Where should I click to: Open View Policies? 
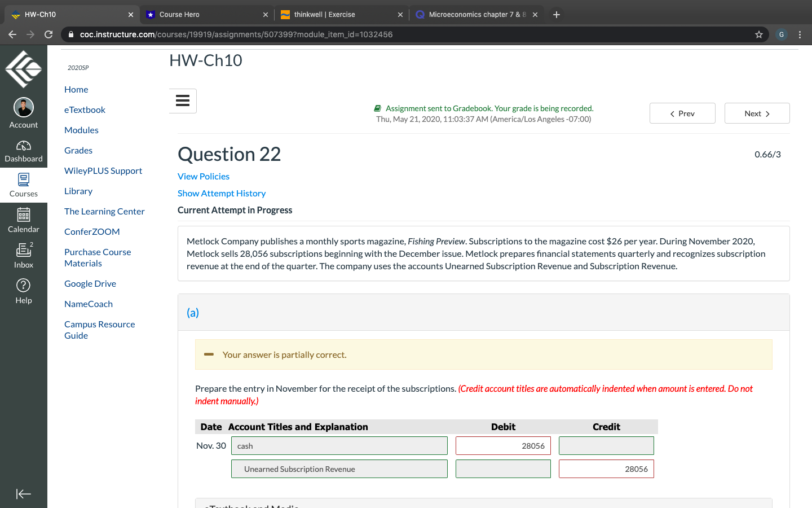point(204,176)
